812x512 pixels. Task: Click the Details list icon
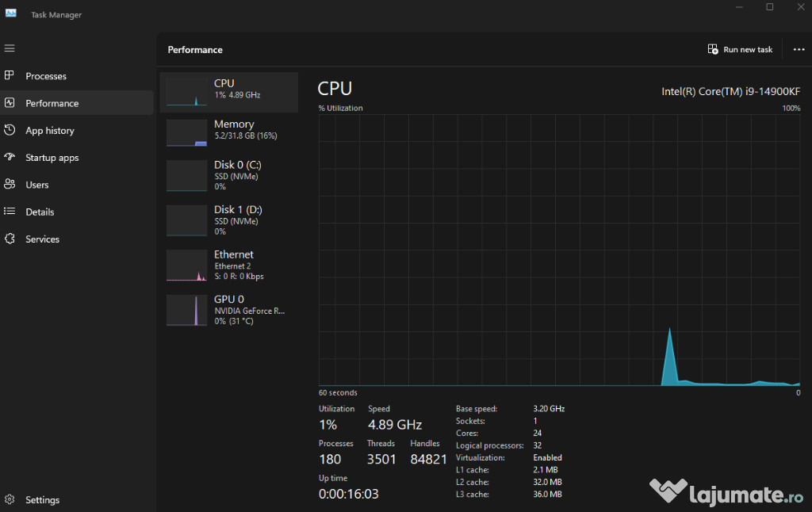10,211
